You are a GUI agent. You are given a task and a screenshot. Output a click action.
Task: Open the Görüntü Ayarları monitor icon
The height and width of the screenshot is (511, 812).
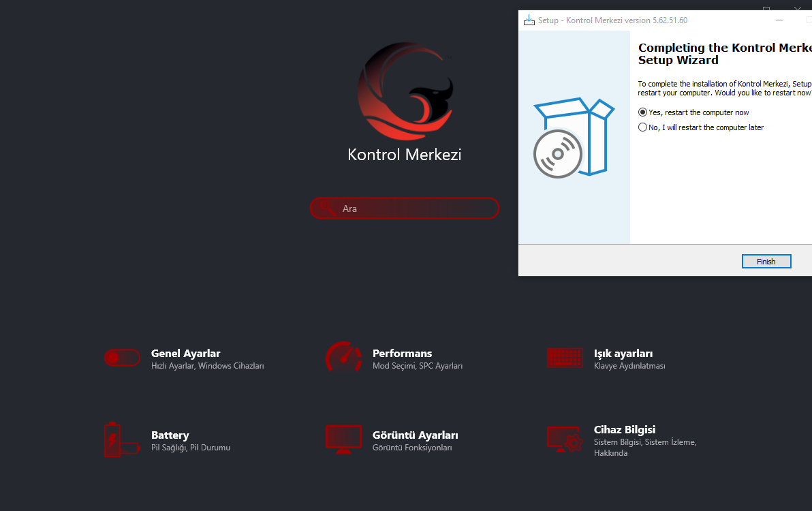pos(343,439)
